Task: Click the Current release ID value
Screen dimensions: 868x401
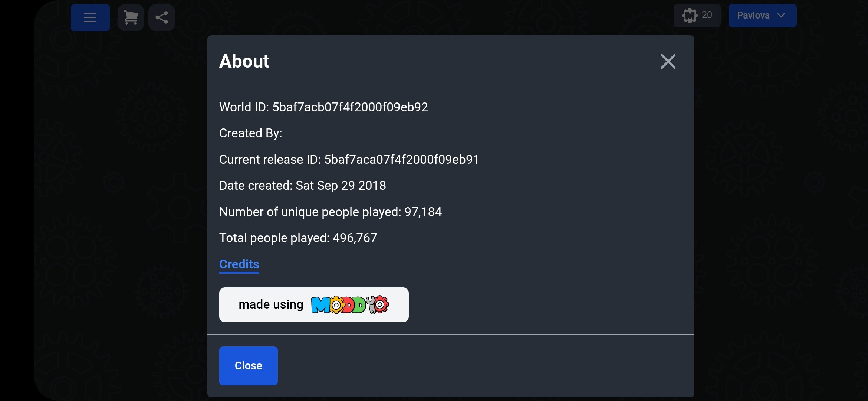Action: pos(402,160)
